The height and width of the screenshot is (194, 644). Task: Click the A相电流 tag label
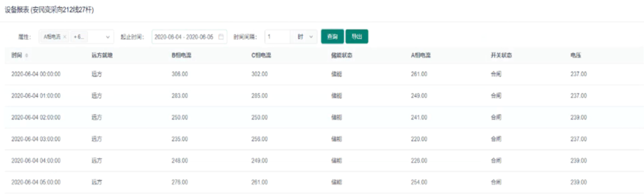click(x=52, y=37)
